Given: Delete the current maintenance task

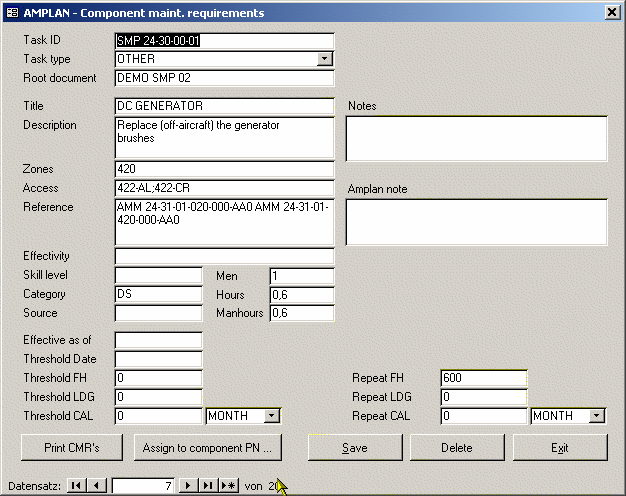Looking at the screenshot, I should pyautogui.click(x=457, y=448).
